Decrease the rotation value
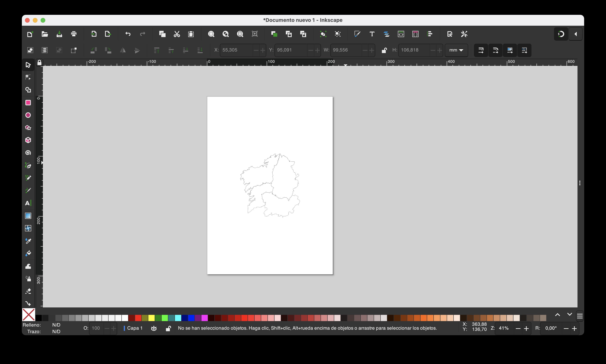606x364 pixels. coord(566,328)
